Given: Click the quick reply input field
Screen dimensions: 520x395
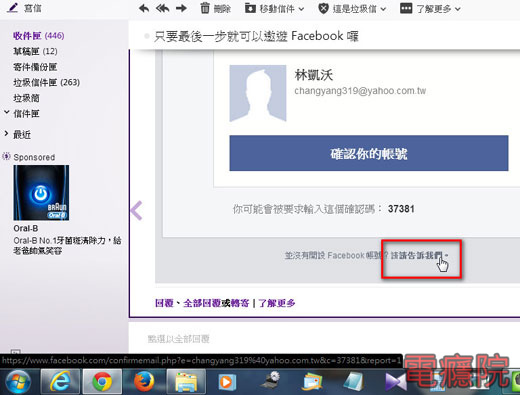Looking at the screenshot, I should click(324, 339).
